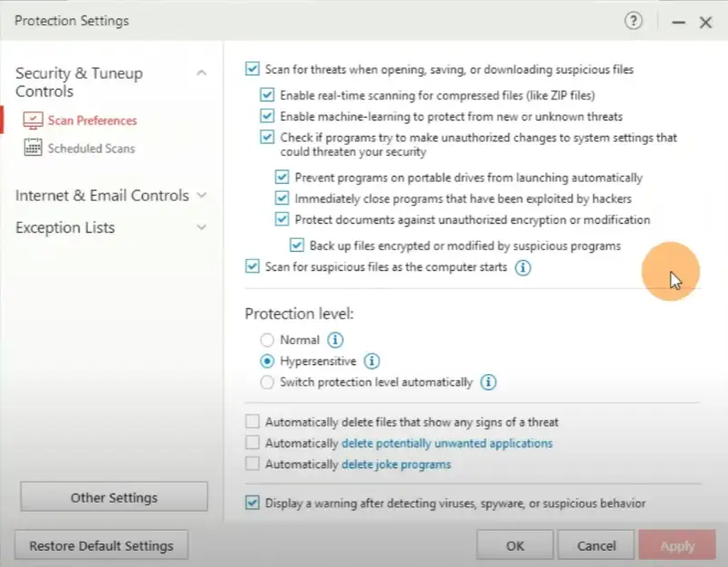Image resolution: width=728 pixels, height=567 pixels.
Task: Expand the Exception Lists section
Action: (x=201, y=228)
